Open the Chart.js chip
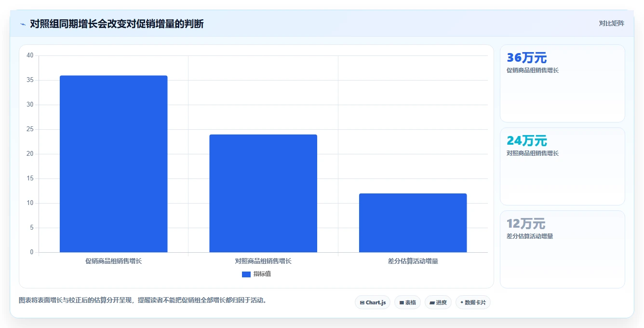644x328 pixels. (x=373, y=302)
